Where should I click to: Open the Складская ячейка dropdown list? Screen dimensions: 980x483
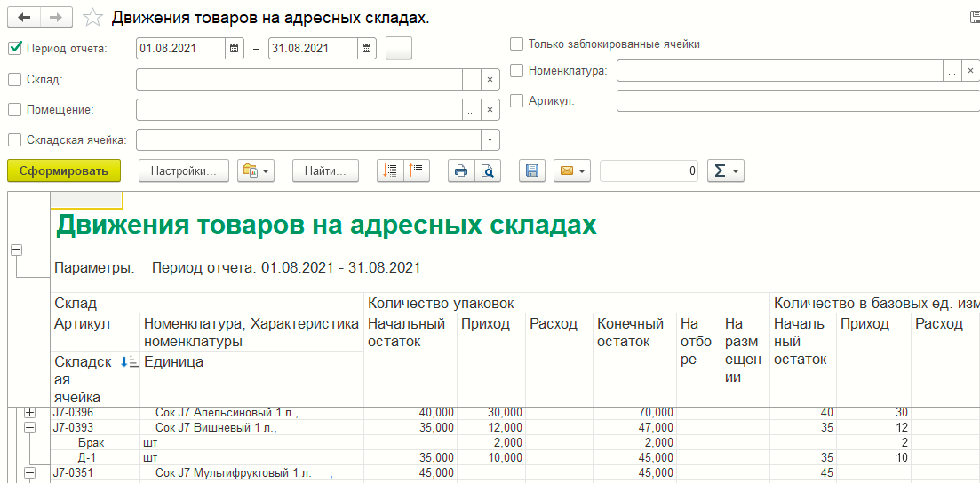(x=490, y=140)
